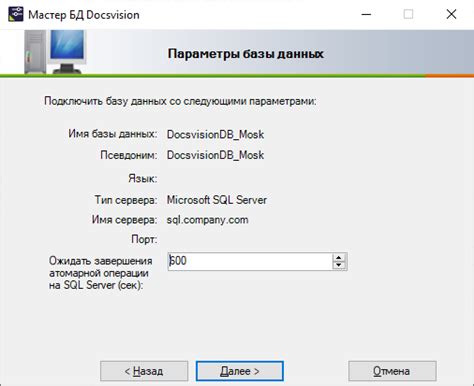Increase the timeout with the up arrow
This screenshot has height=386, width=474.
click(x=339, y=257)
